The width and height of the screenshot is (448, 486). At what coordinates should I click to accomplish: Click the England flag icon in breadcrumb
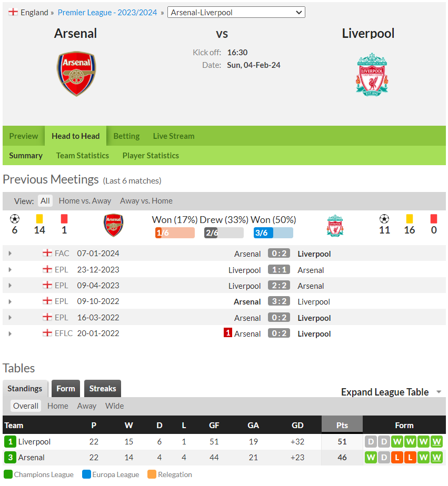pyautogui.click(x=13, y=12)
